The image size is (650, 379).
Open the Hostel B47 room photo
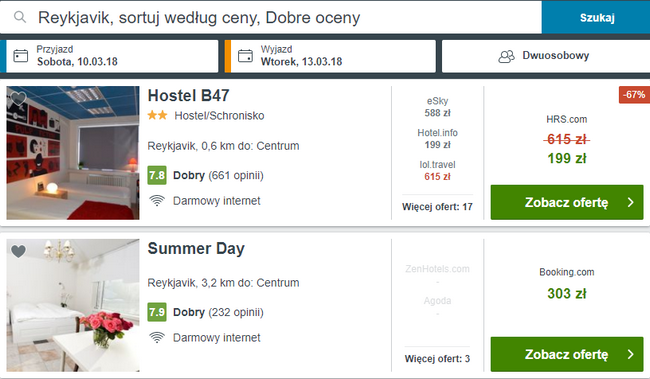click(73, 153)
